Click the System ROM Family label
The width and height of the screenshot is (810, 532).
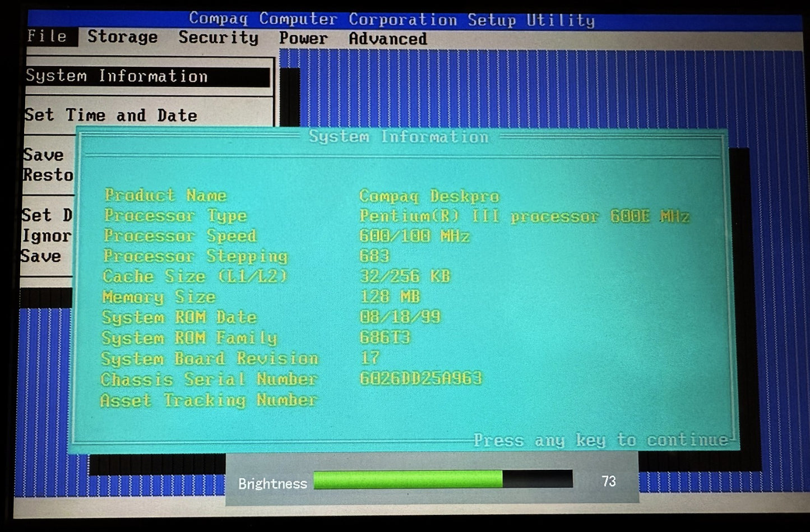[189, 338]
